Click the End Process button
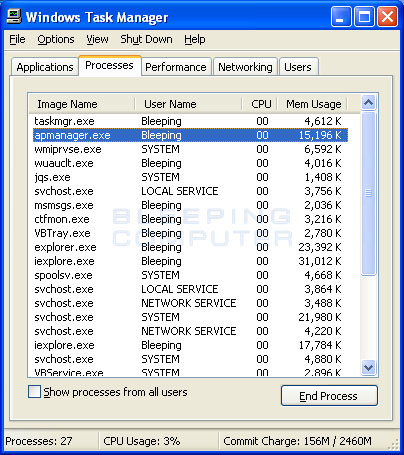Screen dimensions: 404x455 point(329,396)
